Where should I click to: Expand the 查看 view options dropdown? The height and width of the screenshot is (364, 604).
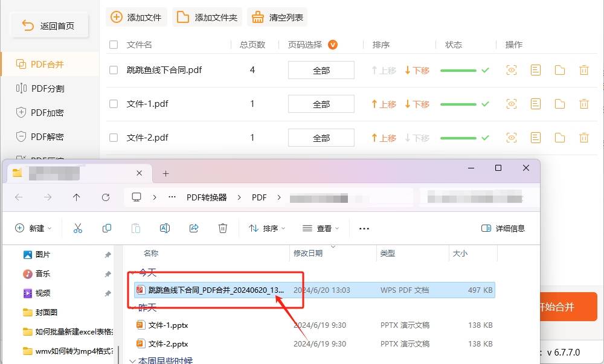[321, 228]
